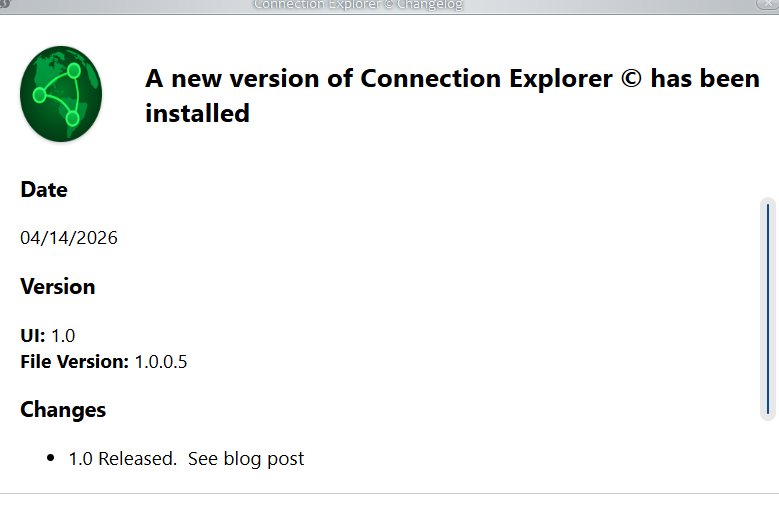This screenshot has height=506, width=779.
Task: Click the word 'installed' in the headline
Action: click(197, 113)
